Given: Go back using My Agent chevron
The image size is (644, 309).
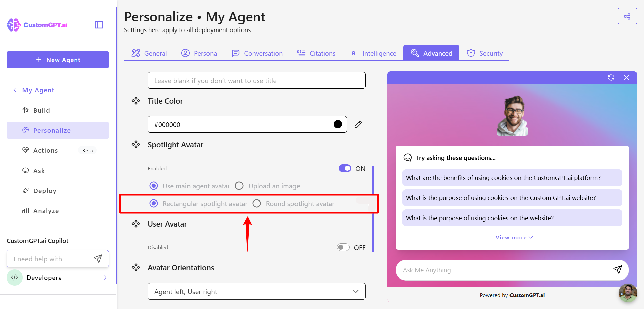Looking at the screenshot, I should pyautogui.click(x=15, y=90).
